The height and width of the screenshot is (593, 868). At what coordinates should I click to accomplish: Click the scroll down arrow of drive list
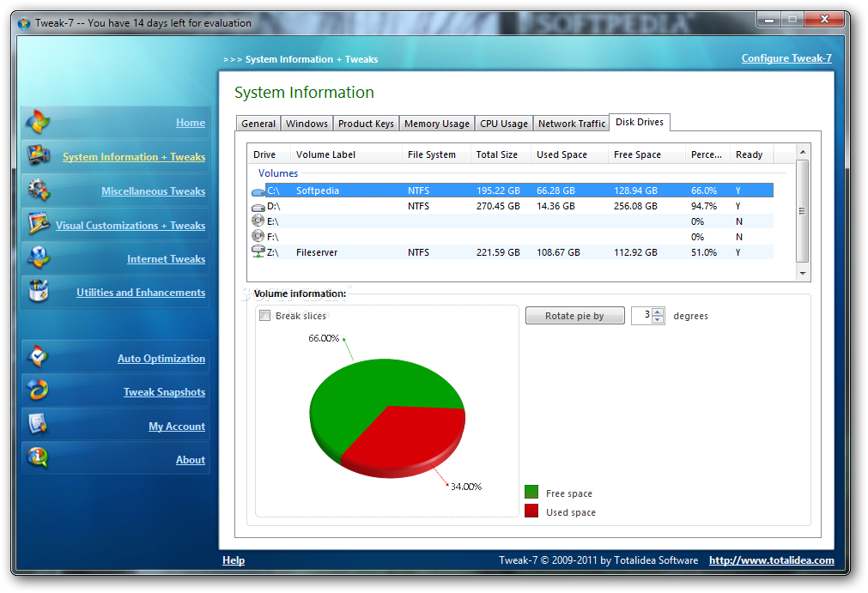(803, 274)
